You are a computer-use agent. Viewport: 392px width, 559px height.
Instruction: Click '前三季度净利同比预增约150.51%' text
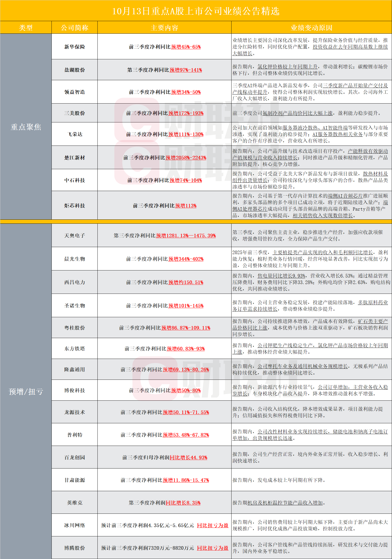point(165,282)
